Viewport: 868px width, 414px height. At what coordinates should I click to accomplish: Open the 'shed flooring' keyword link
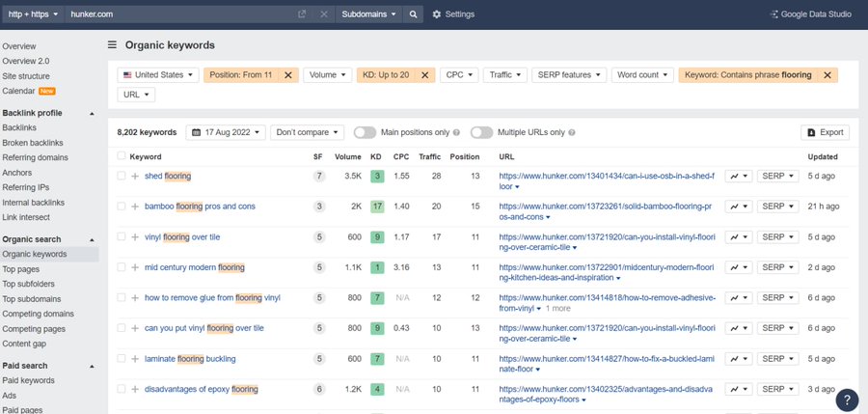pyautogui.click(x=168, y=177)
